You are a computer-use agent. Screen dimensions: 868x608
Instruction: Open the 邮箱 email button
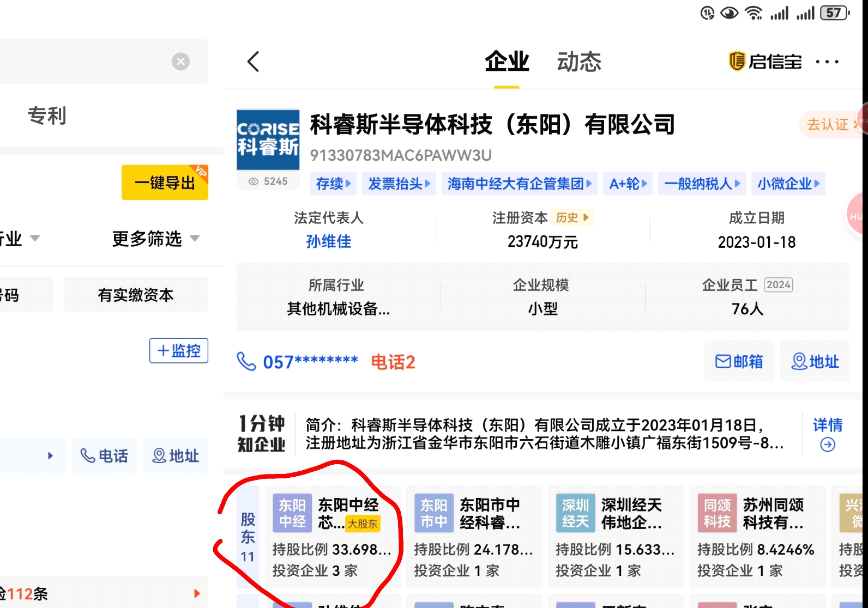click(739, 361)
